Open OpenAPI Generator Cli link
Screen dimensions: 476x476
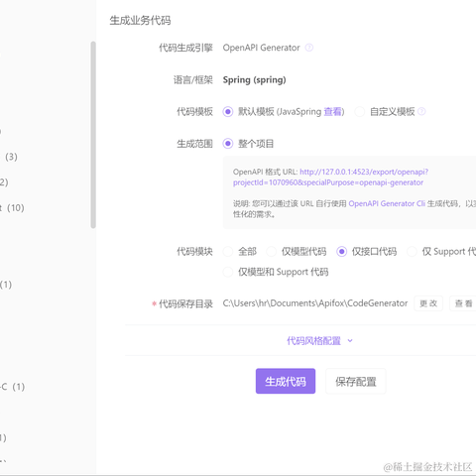pos(387,203)
